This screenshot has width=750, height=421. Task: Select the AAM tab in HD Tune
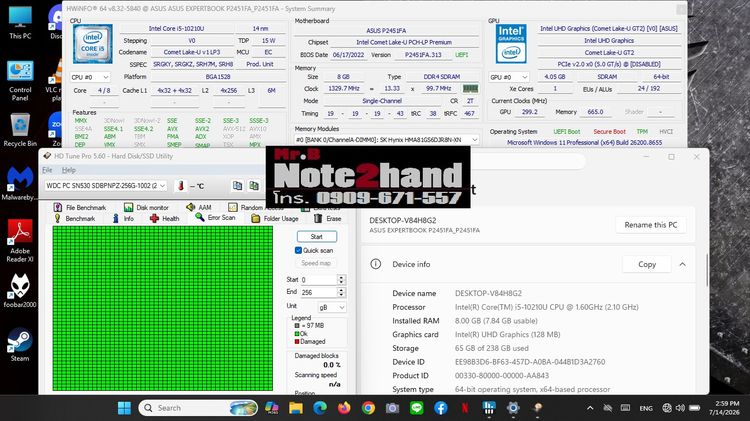point(199,207)
